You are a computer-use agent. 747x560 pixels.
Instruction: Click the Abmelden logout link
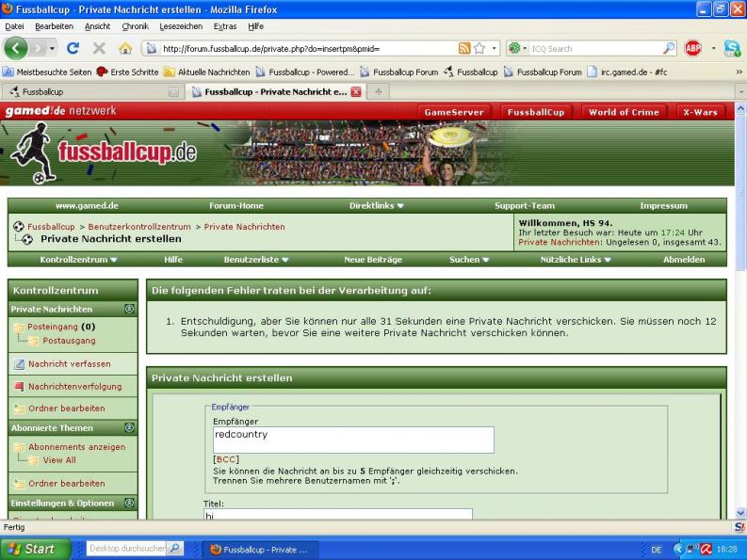(x=683, y=259)
